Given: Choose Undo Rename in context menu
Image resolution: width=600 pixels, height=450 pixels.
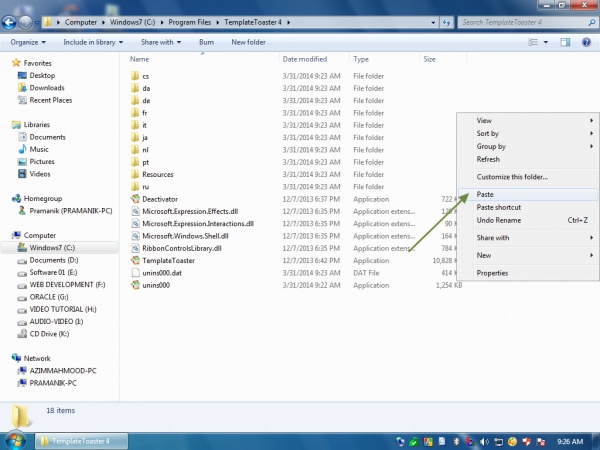Looking at the screenshot, I should click(x=528, y=220).
